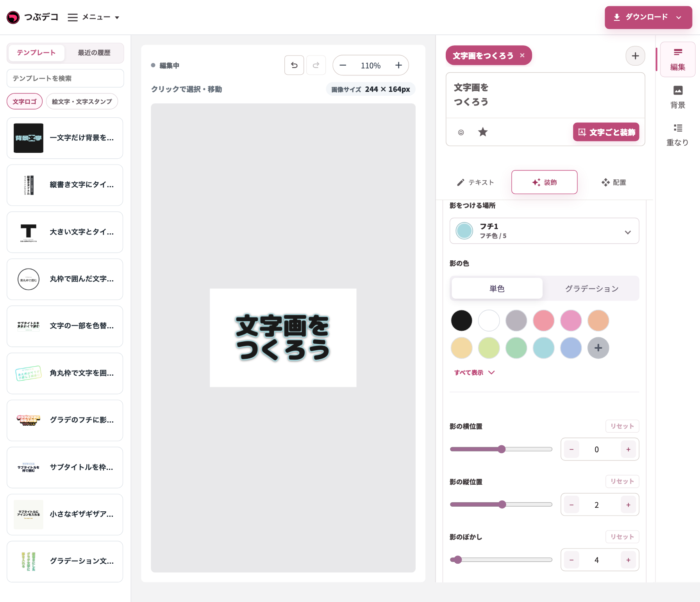Select 単色 shadow color mode
The image size is (700, 602).
pyautogui.click(x=497, y=288)
